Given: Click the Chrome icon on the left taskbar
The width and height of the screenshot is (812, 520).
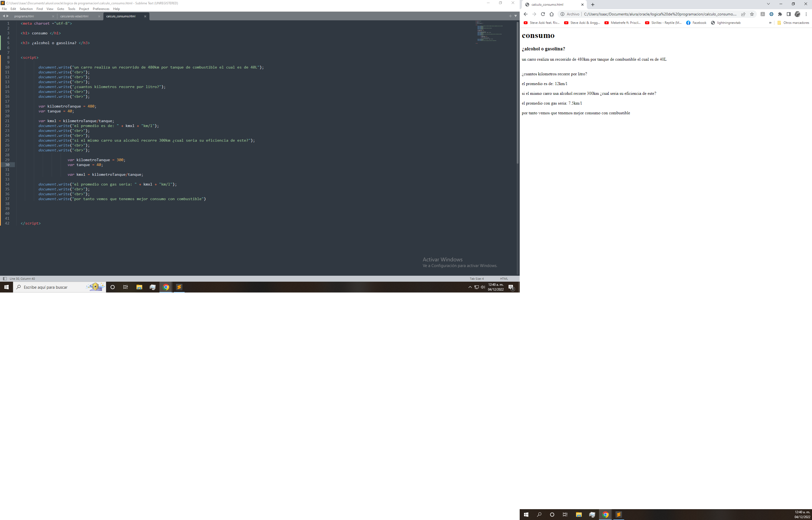Looking at the screenshot, I should pos(166,287).
